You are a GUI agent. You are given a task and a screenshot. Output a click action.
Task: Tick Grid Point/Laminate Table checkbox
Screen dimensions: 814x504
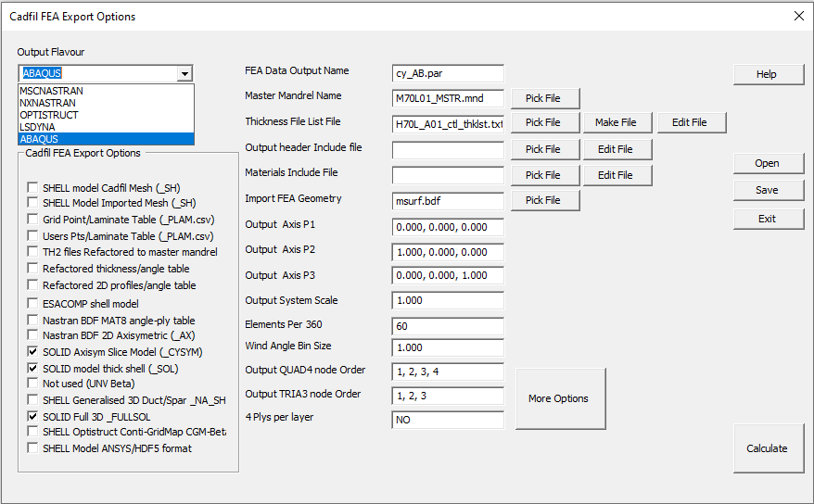point(32,219)
